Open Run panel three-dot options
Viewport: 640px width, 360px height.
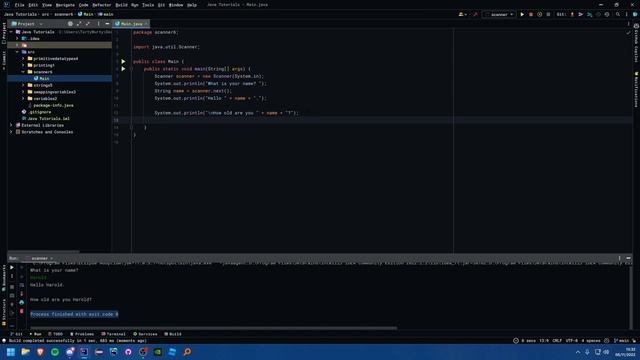(x=620, y=258)
